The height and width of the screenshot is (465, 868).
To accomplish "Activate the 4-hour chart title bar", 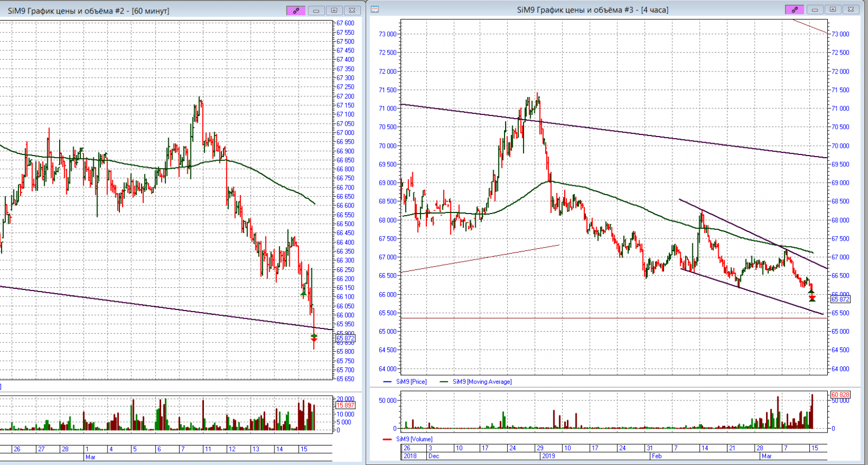I will coord(591,10).
